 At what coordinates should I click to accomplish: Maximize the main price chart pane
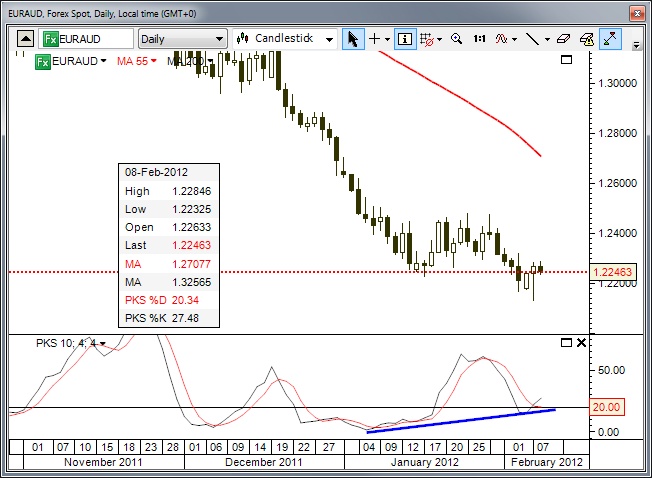click(566, 59)
